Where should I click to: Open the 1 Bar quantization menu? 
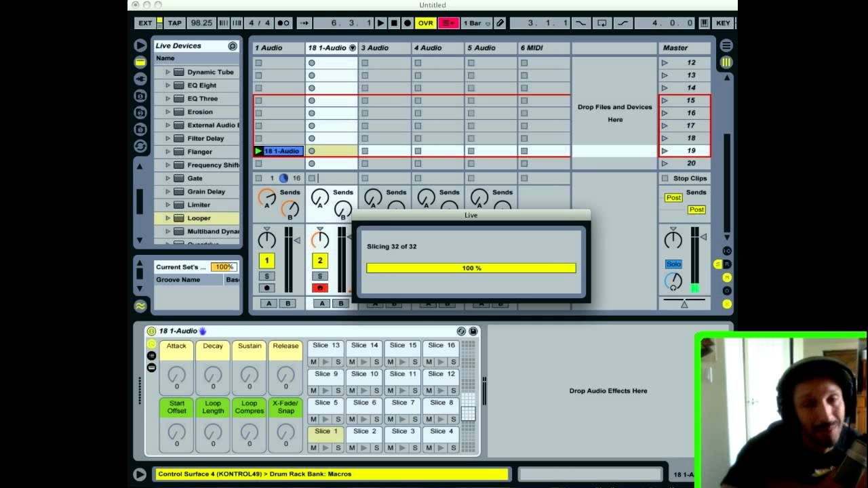point(476,23)
